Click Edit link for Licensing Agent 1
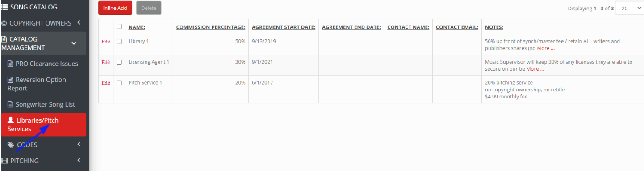This screenshot has height=171, width=644. (x=106, y=62)
